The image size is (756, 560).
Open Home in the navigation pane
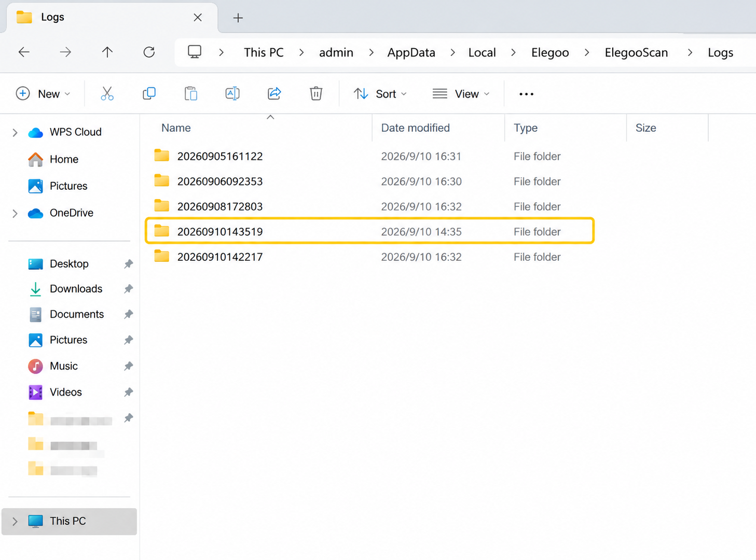pos(64,159)
